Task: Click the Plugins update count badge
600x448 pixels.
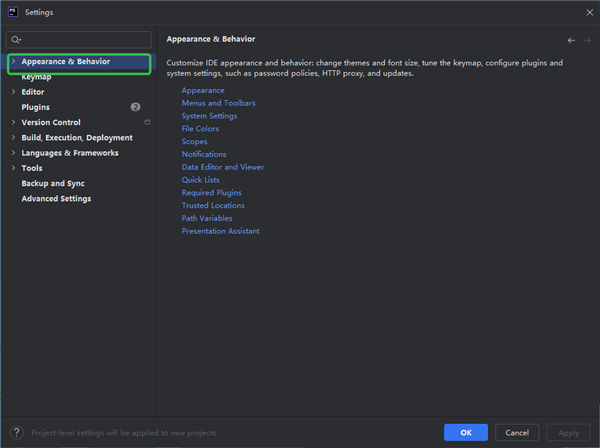Action: click(x=135, y=107)
